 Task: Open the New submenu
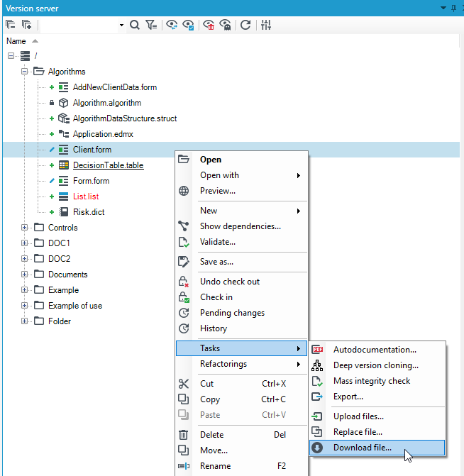pyautogui.click(x=242, y=211)
